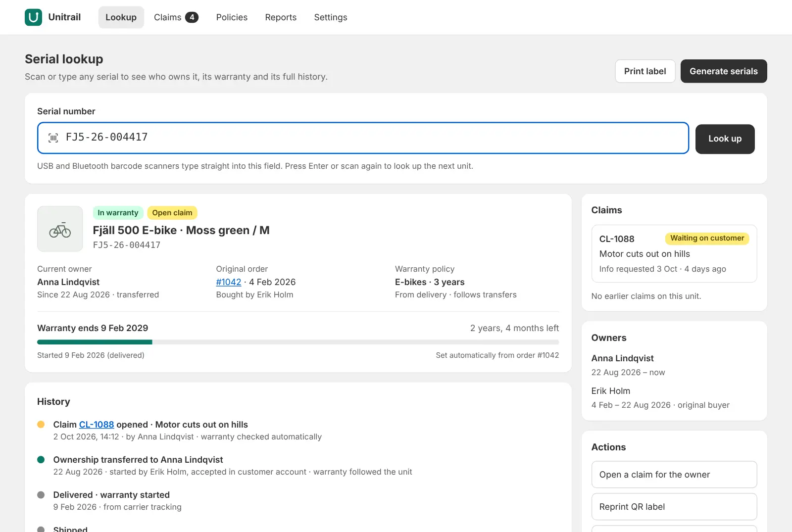The width and height of the screenshot is (792, 532).
Task: Open the CL-1088 link in History
Action: (97, 425)
